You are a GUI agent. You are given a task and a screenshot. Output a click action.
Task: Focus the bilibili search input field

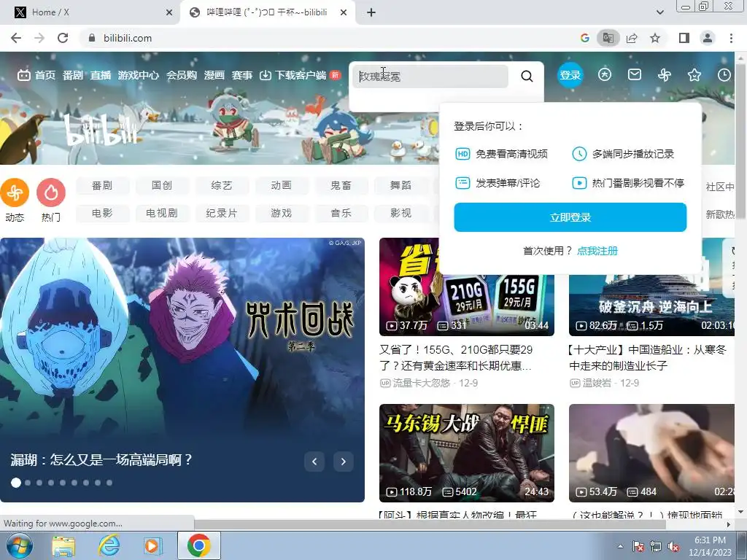click(x=430, y=76)
